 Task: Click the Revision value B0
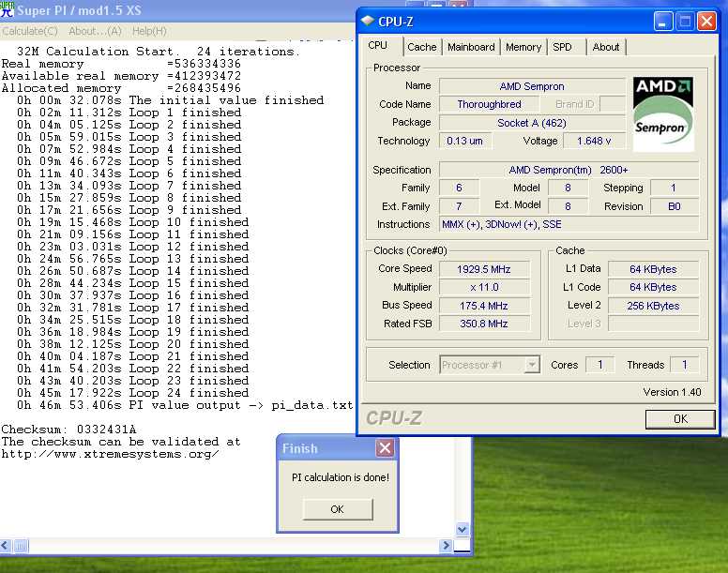[675, 206]
